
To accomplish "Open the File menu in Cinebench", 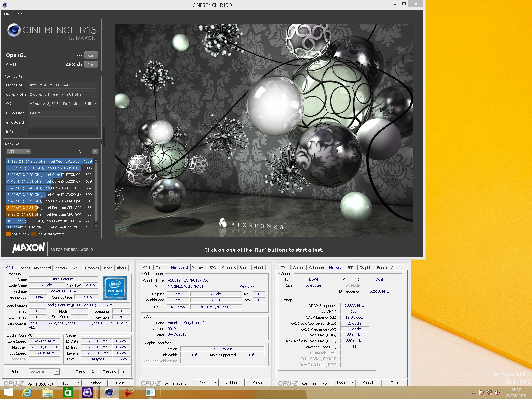I will 7,14.
